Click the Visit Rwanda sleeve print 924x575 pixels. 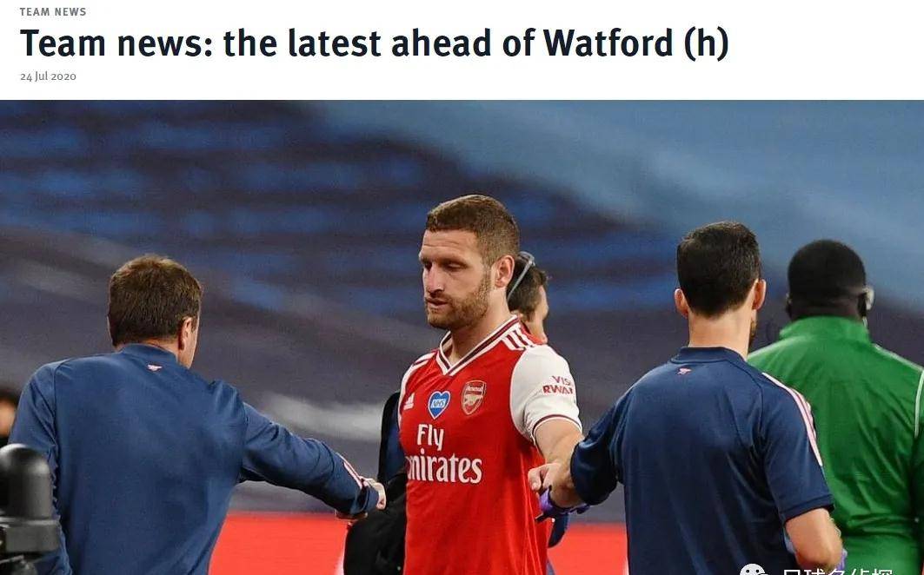pos(559,386)
